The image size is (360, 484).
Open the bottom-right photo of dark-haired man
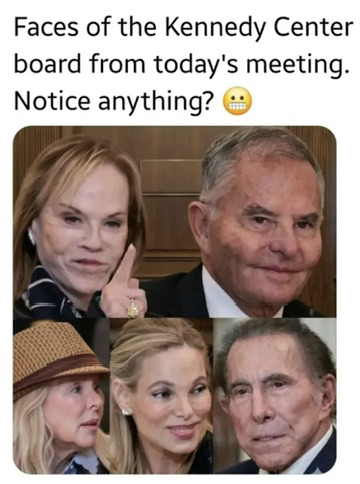click(275, 396)
